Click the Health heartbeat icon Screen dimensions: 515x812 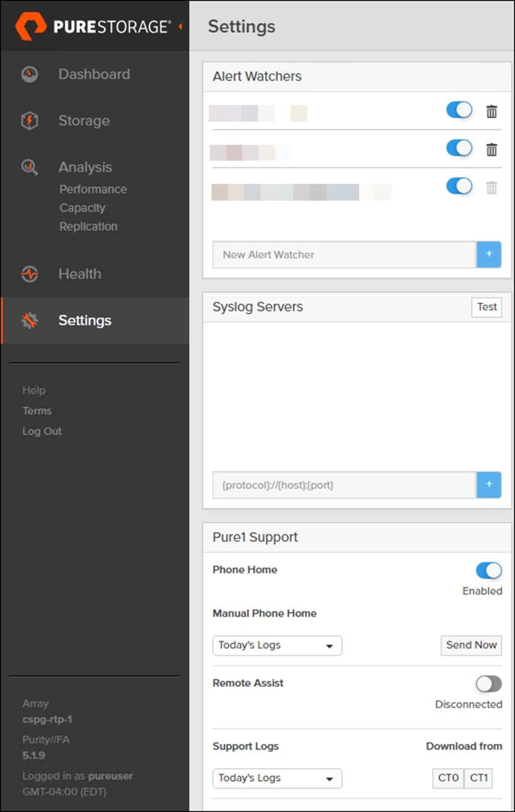(29, 274)
